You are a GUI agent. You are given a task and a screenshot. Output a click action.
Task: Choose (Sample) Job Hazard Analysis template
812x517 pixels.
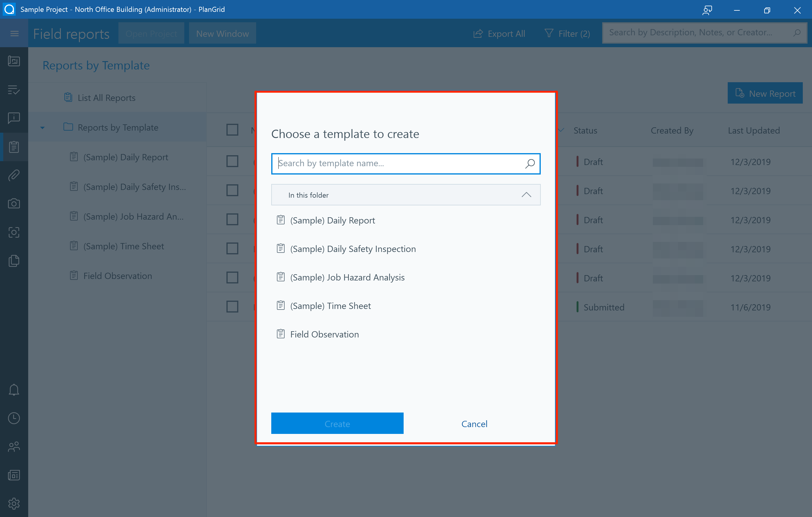pos(406,277)
